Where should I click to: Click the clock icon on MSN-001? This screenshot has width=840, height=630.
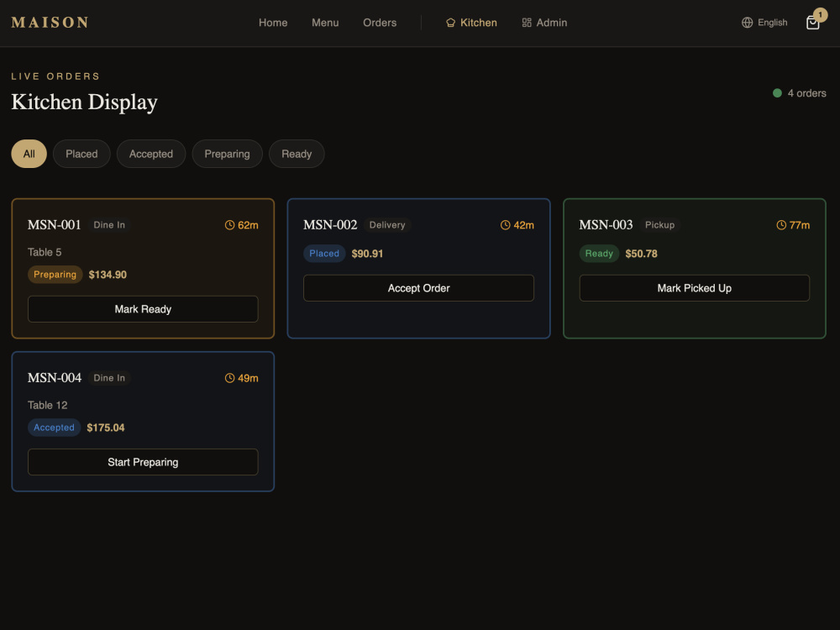[229, 225]
